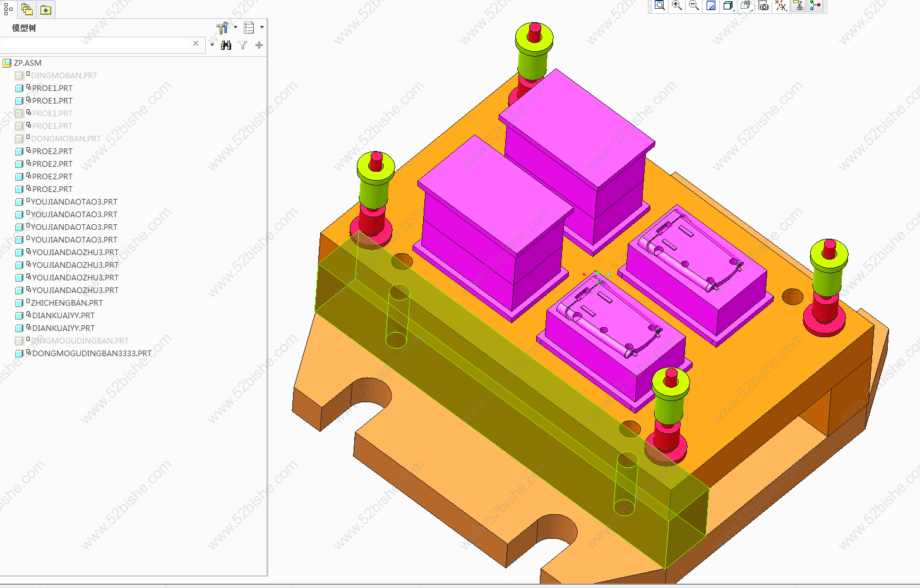Click the Repaint screen icon
Image resolution: width=920 pixels, height=588 pixels.
(x=711, y=6)
